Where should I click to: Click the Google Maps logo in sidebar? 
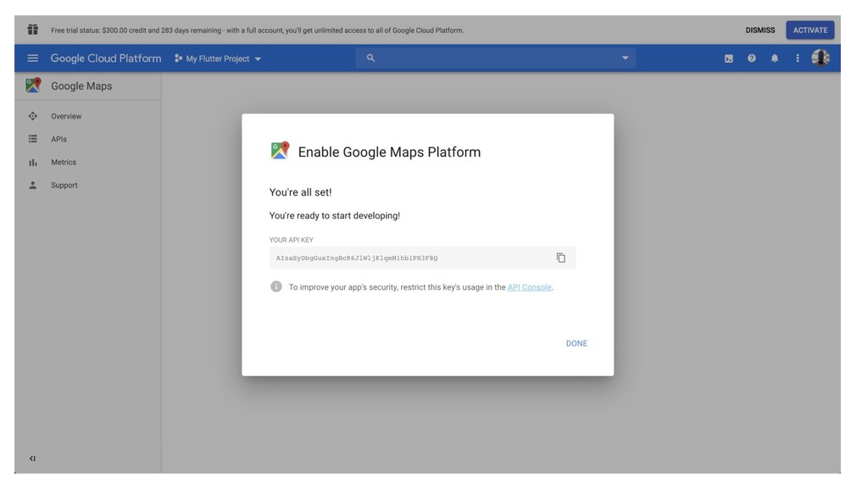click(33, 86)
